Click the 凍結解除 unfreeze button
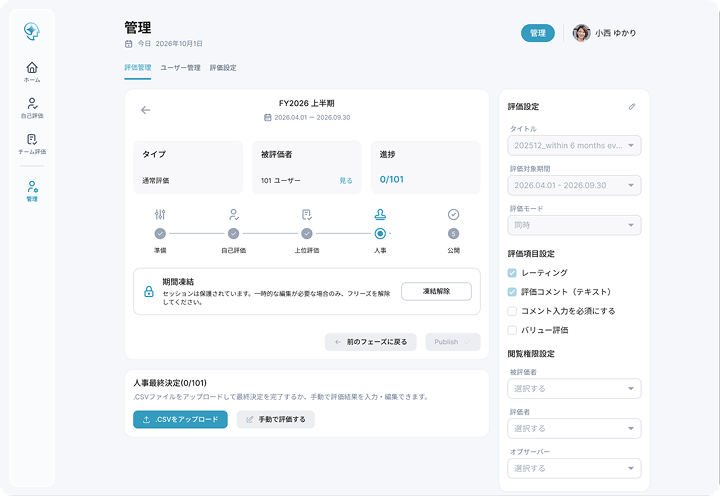This screenshot has width=720, height=496. [x=436, y=291]
